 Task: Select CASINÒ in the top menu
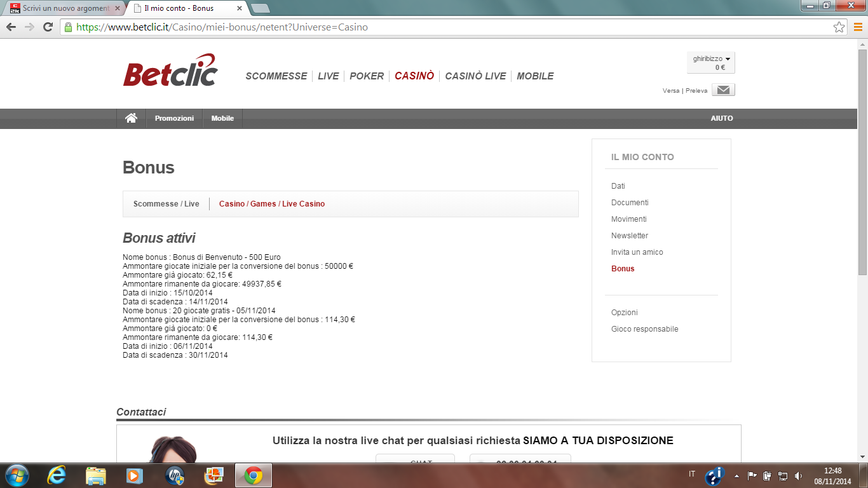coord(414,76)
